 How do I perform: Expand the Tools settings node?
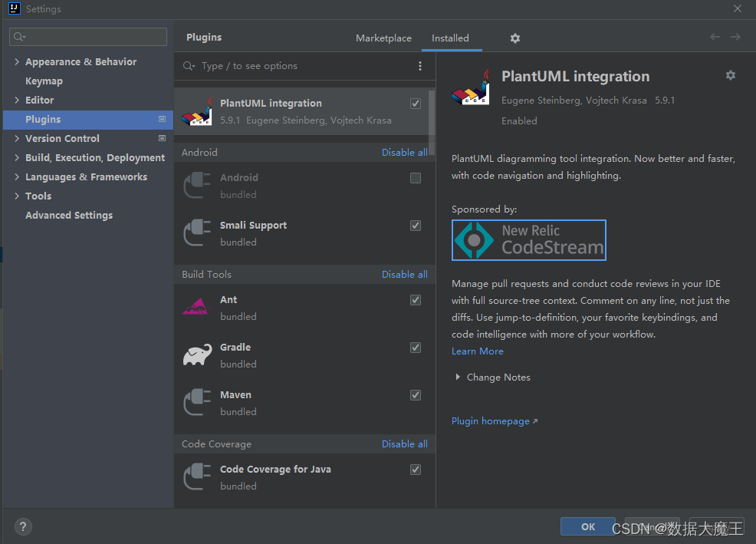17,196
